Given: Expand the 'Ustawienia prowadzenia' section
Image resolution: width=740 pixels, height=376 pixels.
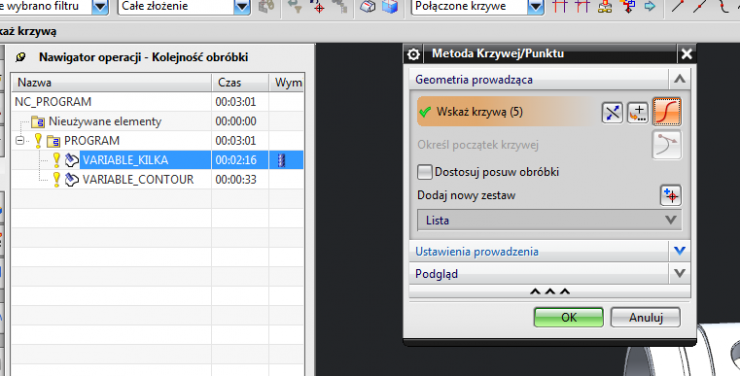Looking at the screenshot, I should (680, 251).
